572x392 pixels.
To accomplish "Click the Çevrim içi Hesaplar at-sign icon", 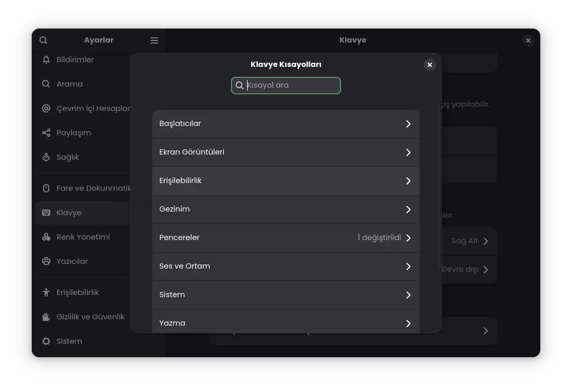I will click(x=46, y=108).
